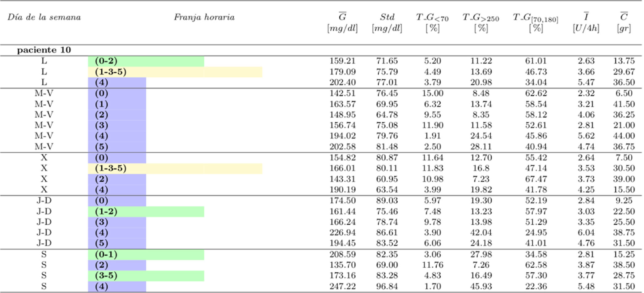This screenshot has width=644, height=293.
Task: Click the 'Día de la semana' column header
Action: (44, 17)
